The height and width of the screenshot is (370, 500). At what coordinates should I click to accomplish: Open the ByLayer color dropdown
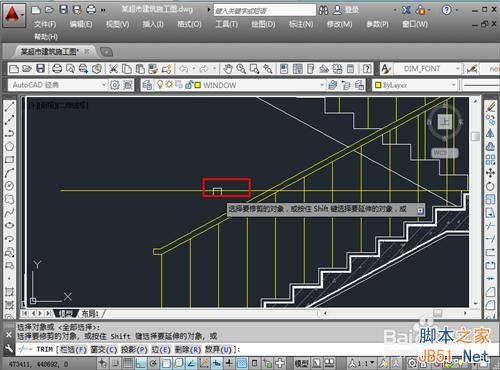pyautogui.click(x=454, y=85)
